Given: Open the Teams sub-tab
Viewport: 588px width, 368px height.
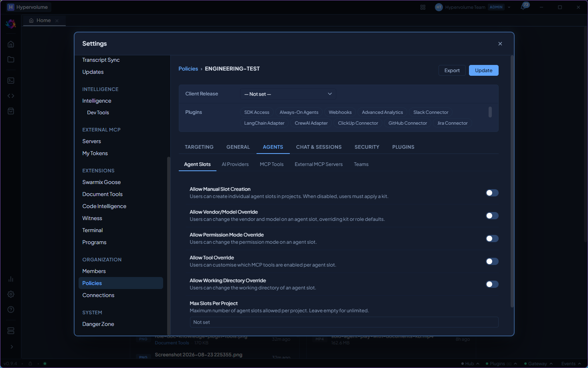Looking at the screenshot, I should pos(361,164).
